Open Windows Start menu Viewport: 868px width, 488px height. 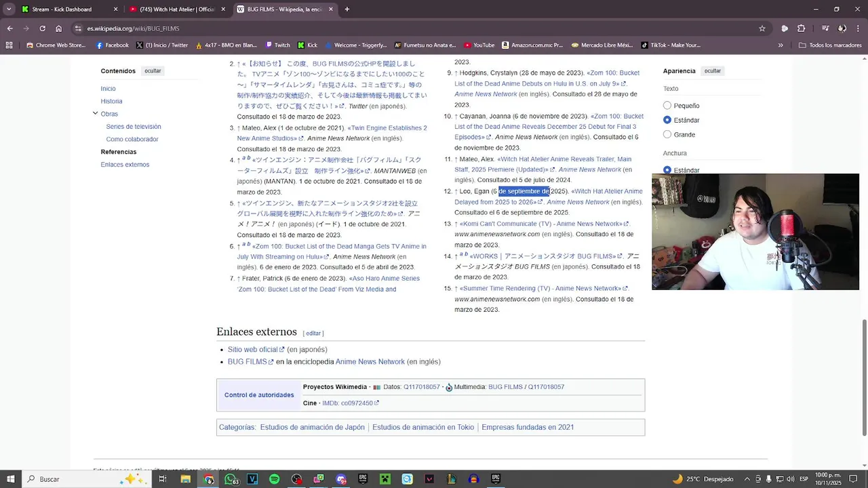click(x=11, y=479)
